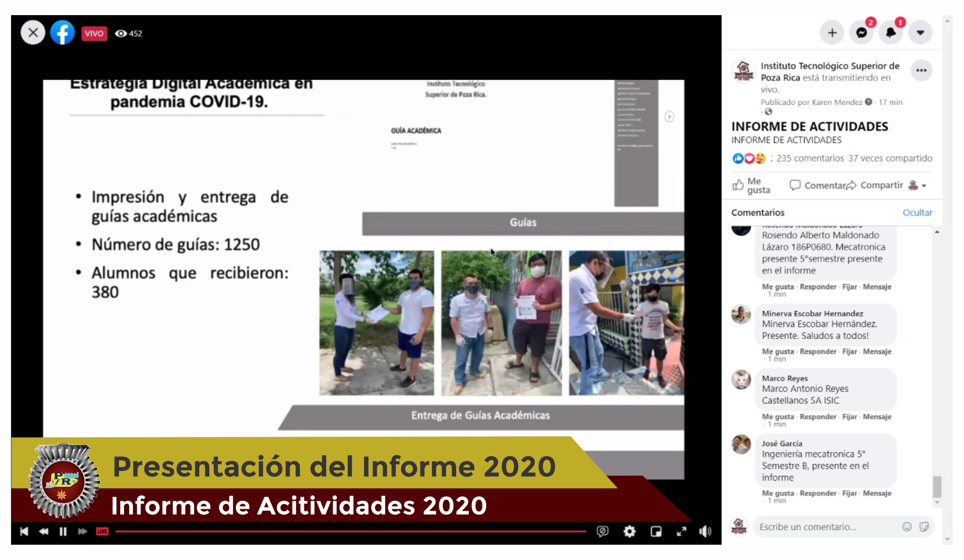The image size is (964, 560).
Task: Click the red video progress bar
Action: (x=350, y=531)
